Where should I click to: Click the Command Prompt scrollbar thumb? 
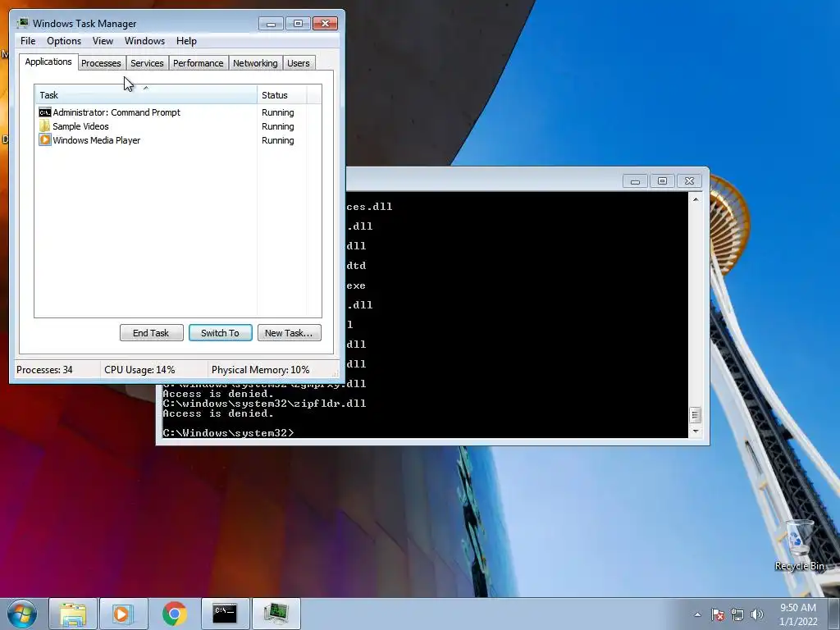point(696,414)
